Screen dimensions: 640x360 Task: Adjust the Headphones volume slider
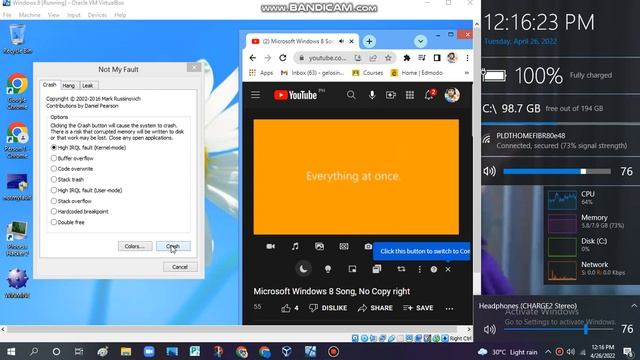[x=559, y=329]
